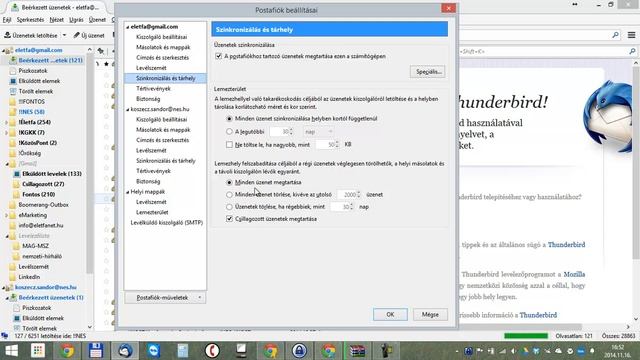
Task: Open Thunderbird link beside általános súgó text
Action: [566, 245]
